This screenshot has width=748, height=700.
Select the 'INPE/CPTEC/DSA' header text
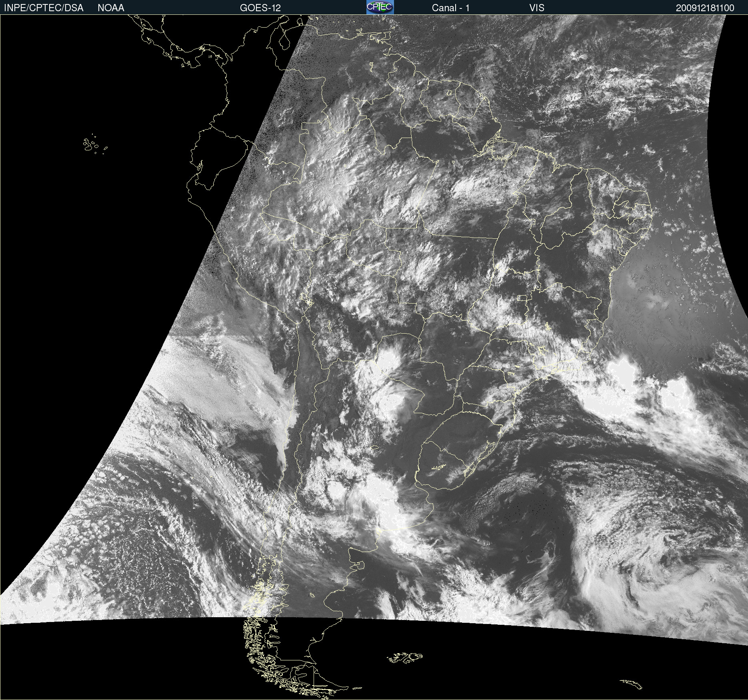(44, 8)
